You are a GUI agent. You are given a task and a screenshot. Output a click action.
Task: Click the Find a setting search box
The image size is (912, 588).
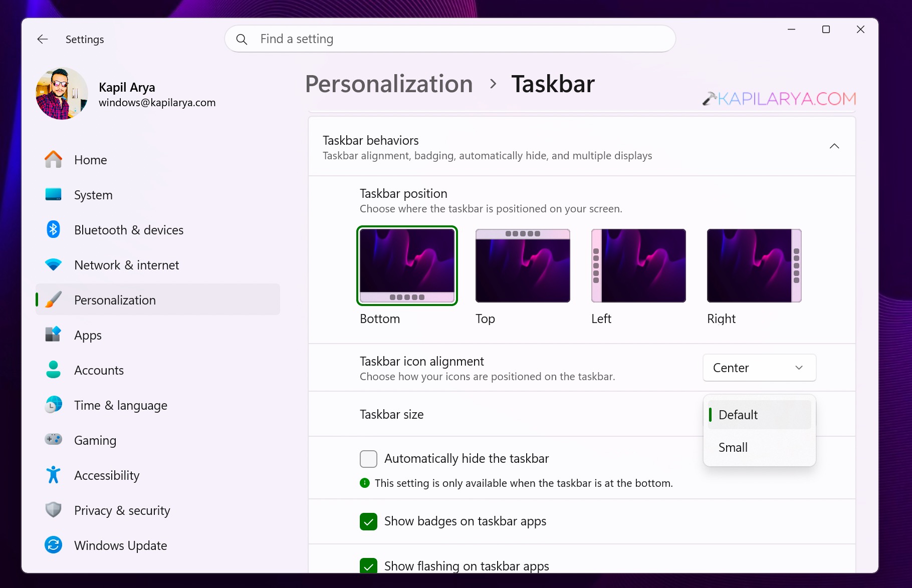(450, 39)
